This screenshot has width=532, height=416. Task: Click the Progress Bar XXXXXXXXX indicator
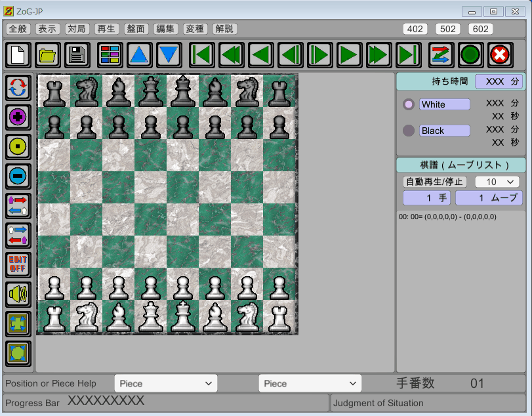pos(106,401)
